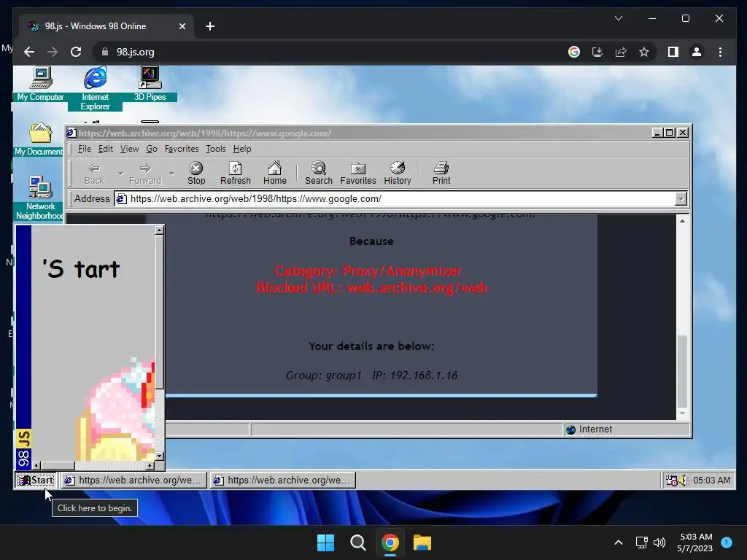Reload the Chrome page

pyautogui.click(x=76, y=52)
